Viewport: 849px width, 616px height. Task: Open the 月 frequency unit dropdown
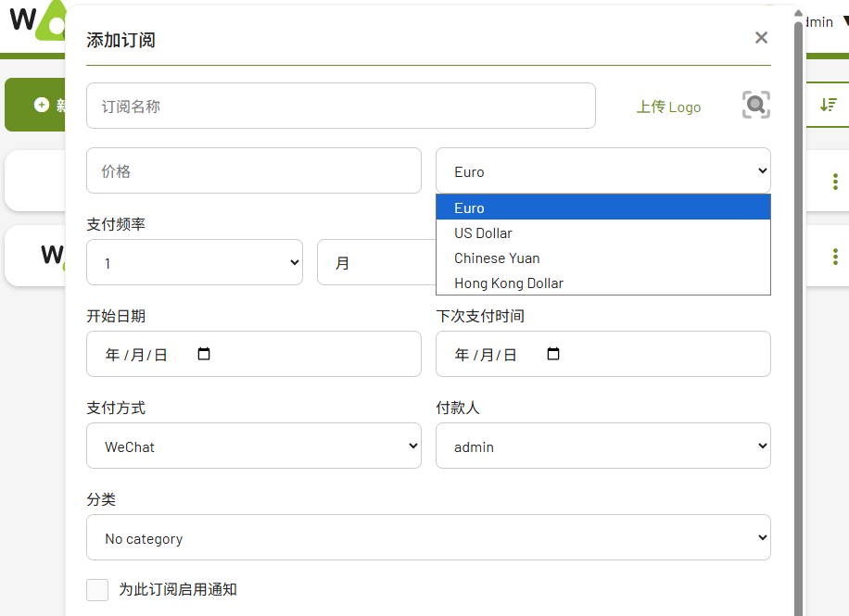pyautogui.click(x=376, y=262)
